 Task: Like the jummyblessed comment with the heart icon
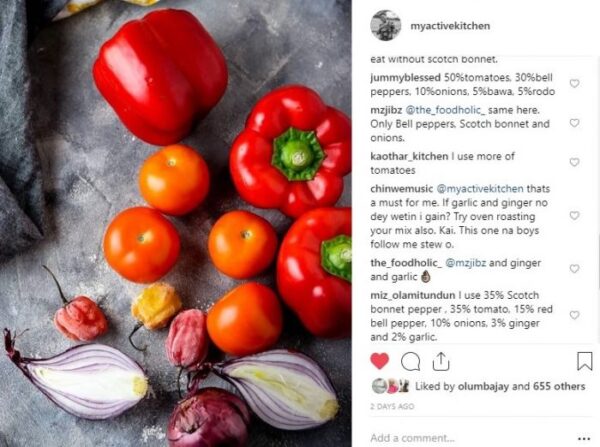(x=574, y=83)
